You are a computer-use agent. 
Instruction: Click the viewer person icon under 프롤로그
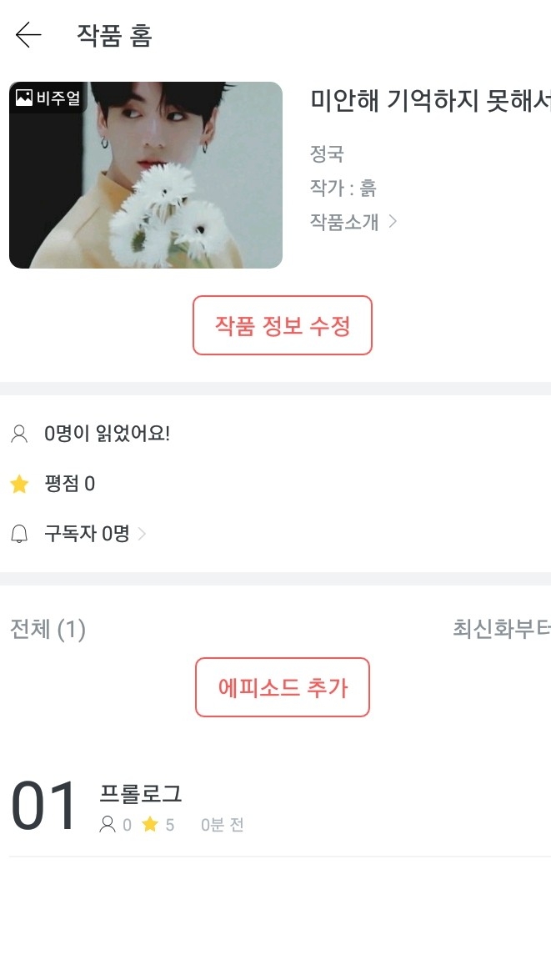coord(108,825)
